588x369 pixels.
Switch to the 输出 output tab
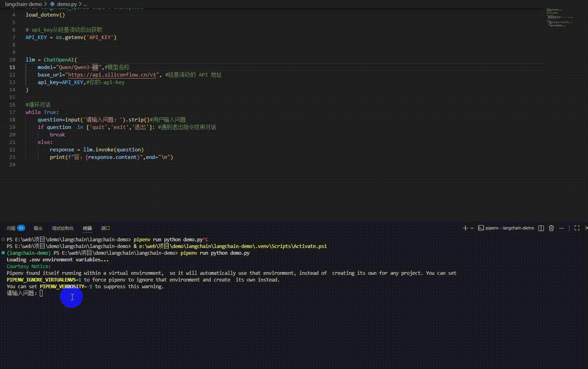point(38,228)
